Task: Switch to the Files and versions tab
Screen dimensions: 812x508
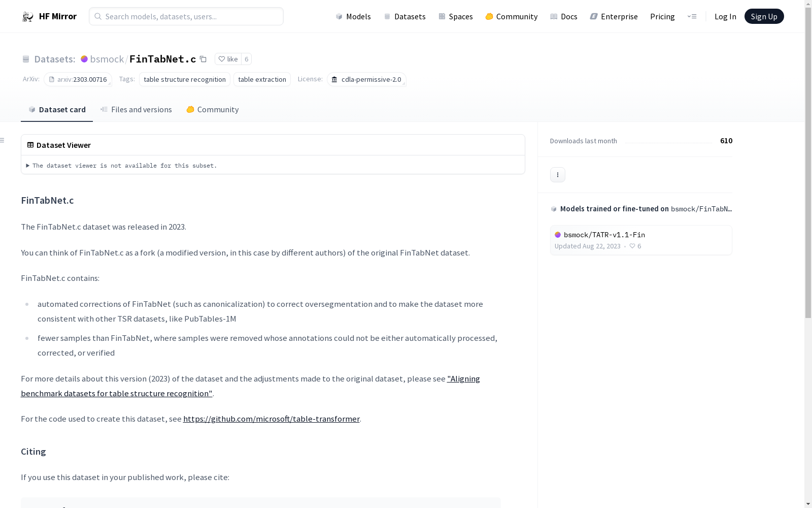Action: [x=136, y=109]
